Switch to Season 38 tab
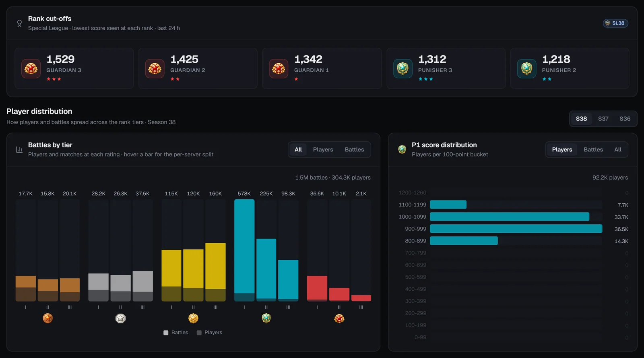This screenshot has width=644, height=358. pyautogui.click(x=581, y=119)
